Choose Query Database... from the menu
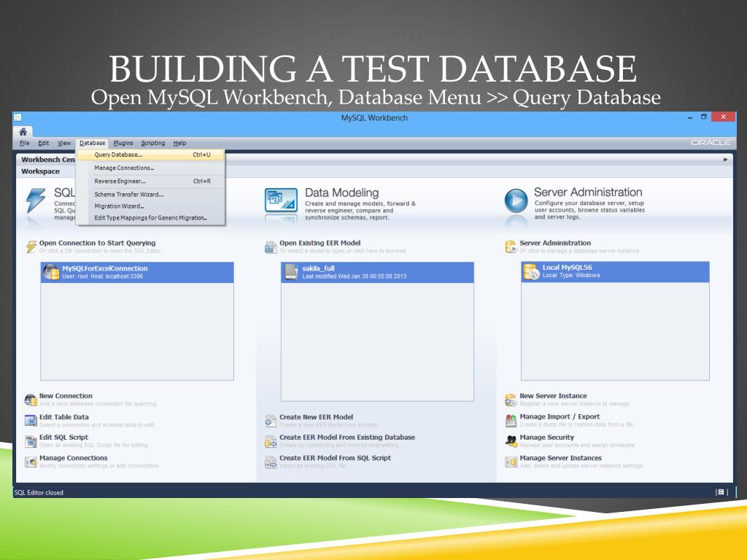 coord(150,155)
